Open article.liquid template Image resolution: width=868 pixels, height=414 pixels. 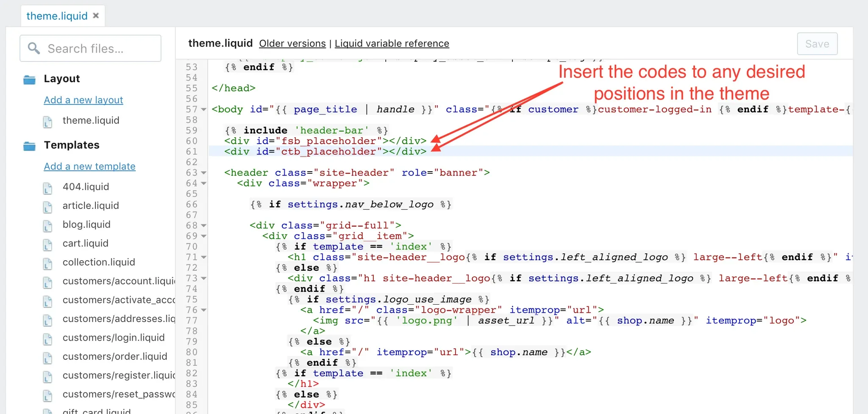tap(91, 206)
